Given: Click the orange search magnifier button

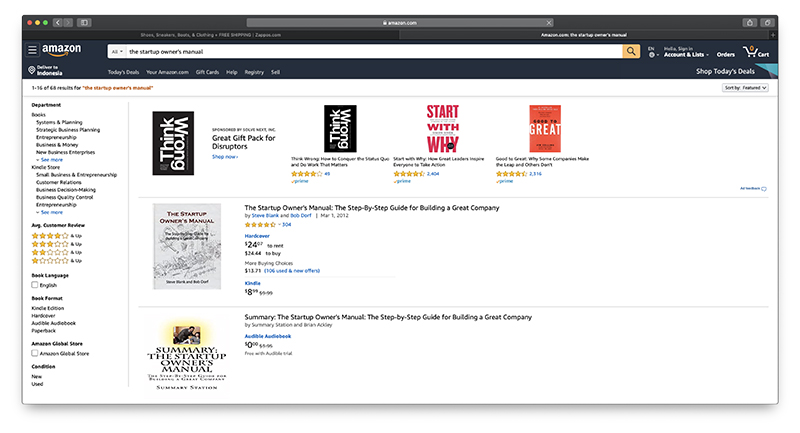Looking at the screenshot, I should 631,52.
